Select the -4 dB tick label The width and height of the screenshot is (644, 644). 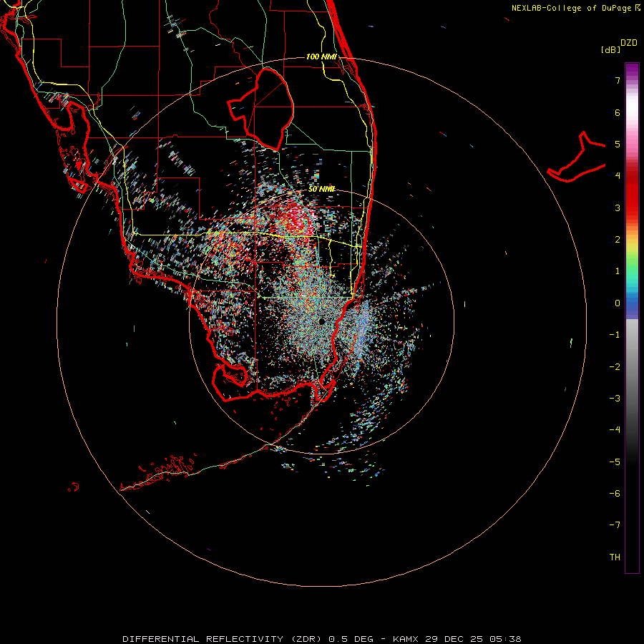point(615,430)
